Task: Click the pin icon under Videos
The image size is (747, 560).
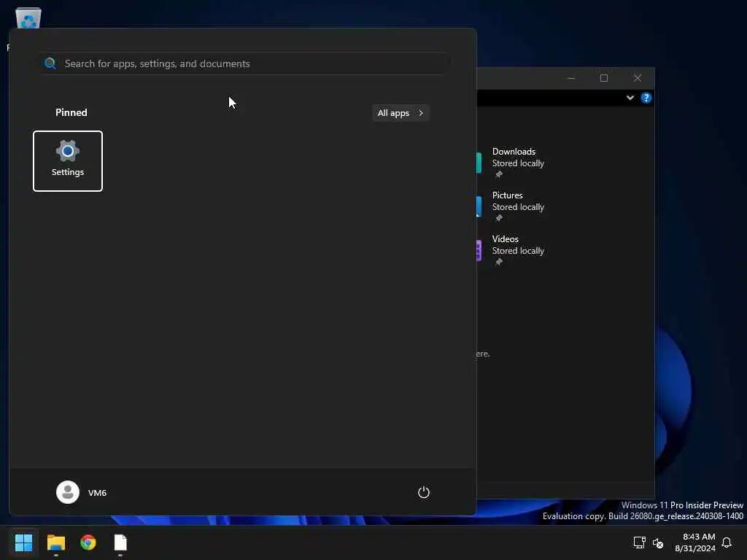Action: (499, 262)
